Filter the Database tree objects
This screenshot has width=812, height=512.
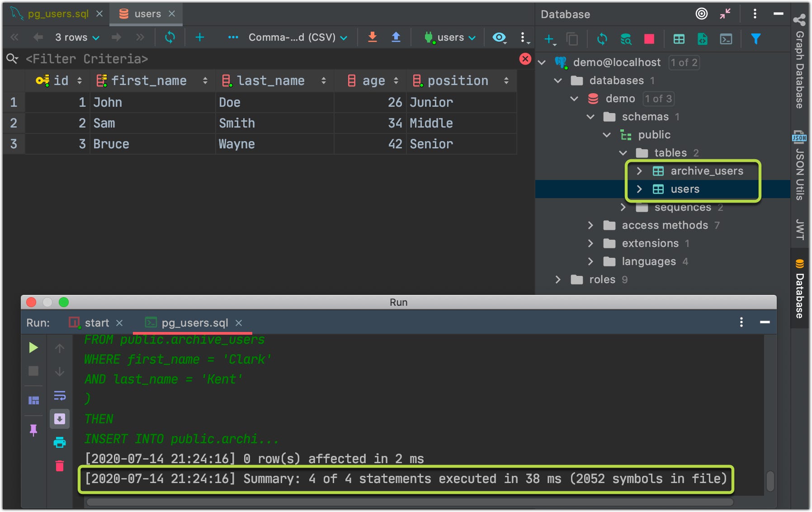755,39
